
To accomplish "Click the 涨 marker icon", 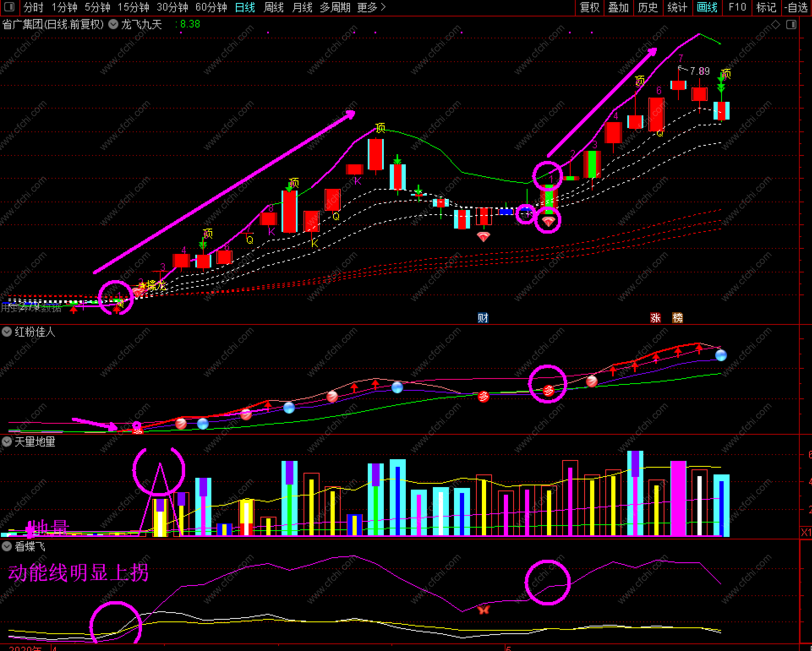I will coord(655,318).
